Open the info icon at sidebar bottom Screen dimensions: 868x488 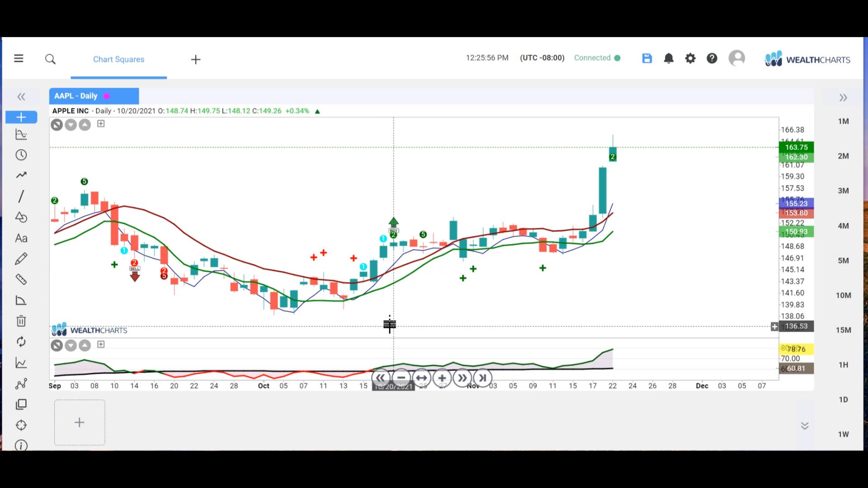click(21, 446)
